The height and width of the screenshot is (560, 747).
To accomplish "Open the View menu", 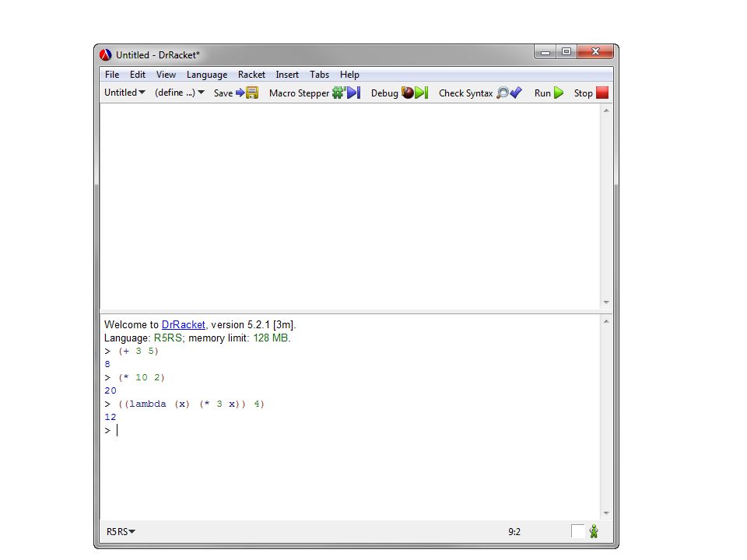I will pyautogui.click(x=166, y=75).
